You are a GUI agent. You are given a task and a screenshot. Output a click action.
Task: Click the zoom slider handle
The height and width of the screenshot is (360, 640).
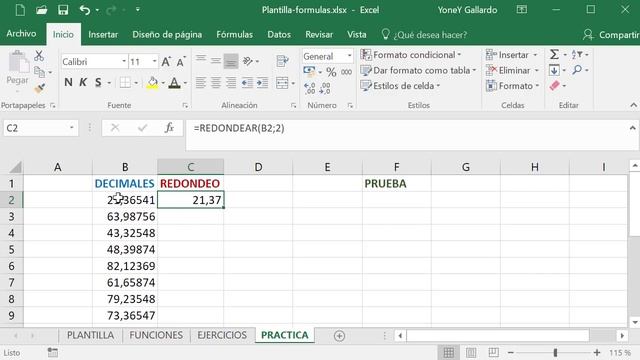coord(555,353)
